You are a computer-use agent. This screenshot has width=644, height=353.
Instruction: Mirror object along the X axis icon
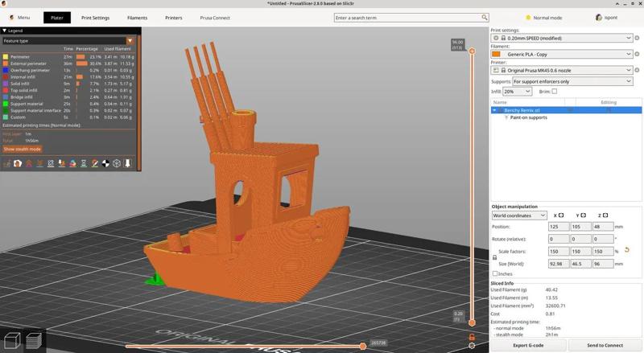coord(561,215)
